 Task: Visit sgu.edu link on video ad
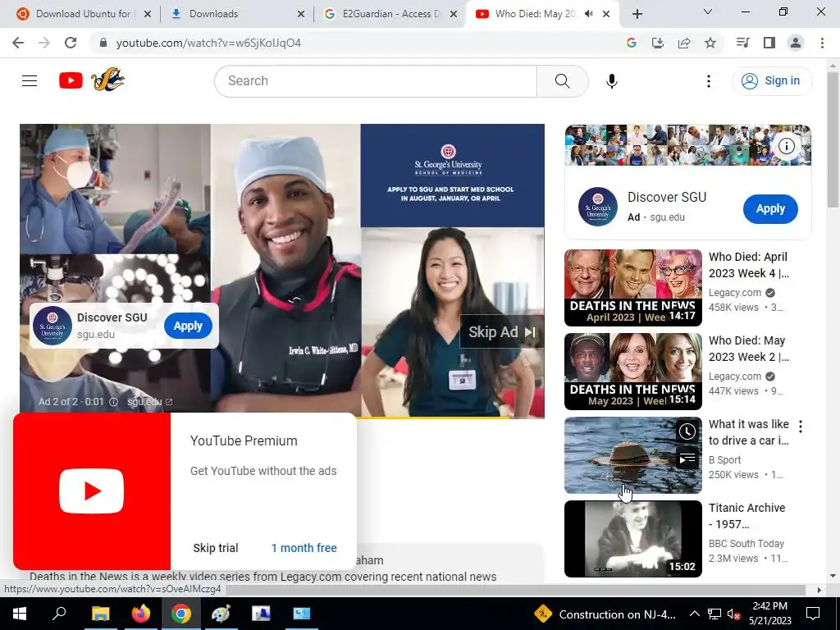[149, 402]
